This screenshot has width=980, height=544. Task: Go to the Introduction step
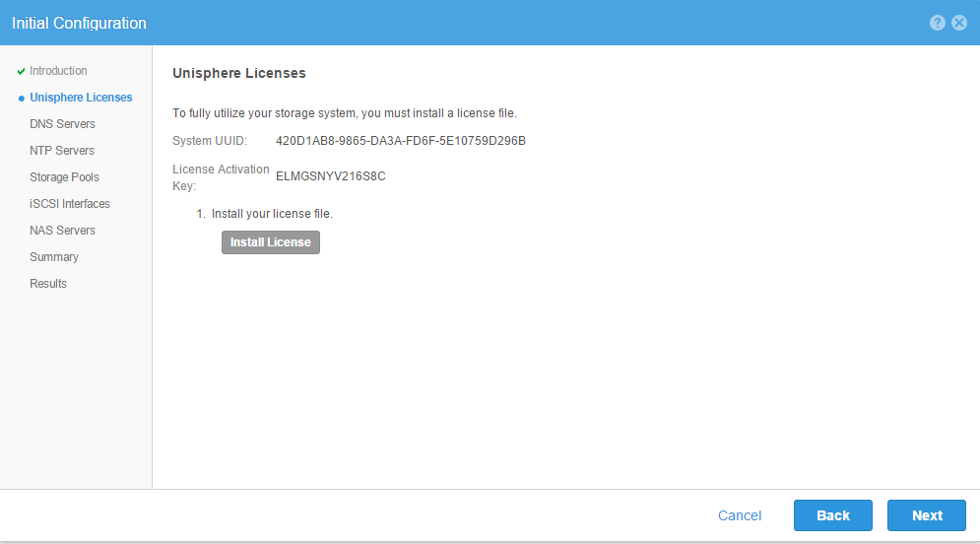[x=58, y=71]
